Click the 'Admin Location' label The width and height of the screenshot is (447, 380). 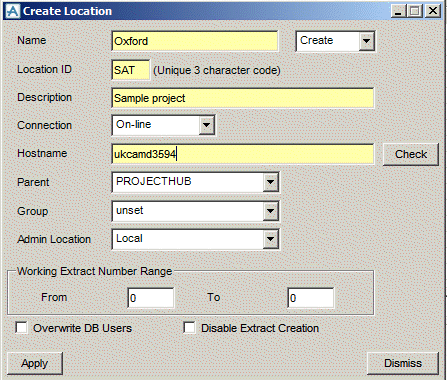point(54,239)
